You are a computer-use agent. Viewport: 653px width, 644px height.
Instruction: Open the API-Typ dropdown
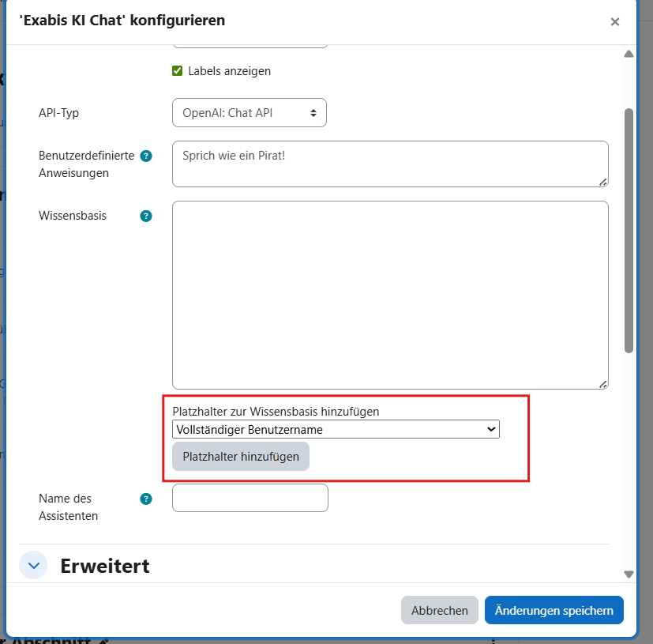pyautogui.click(x=249, y=113)
